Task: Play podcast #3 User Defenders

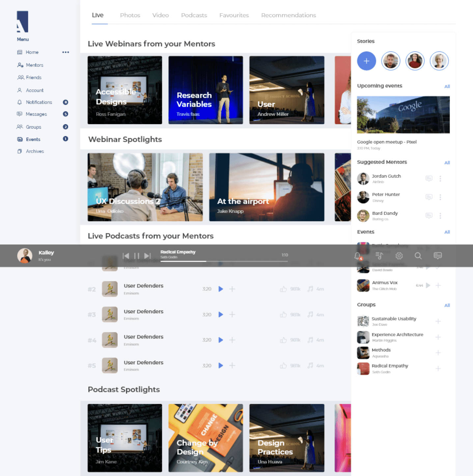Action: click(x=221, y=314)
